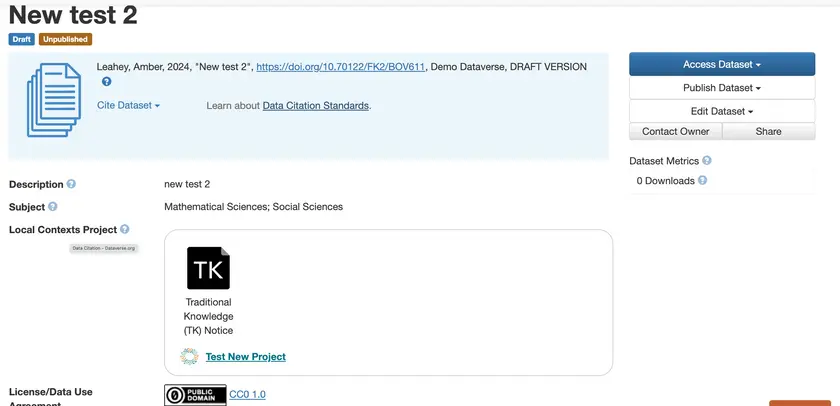
Task: Follow the Data Citation Standards link
Action: pos(316,105)
